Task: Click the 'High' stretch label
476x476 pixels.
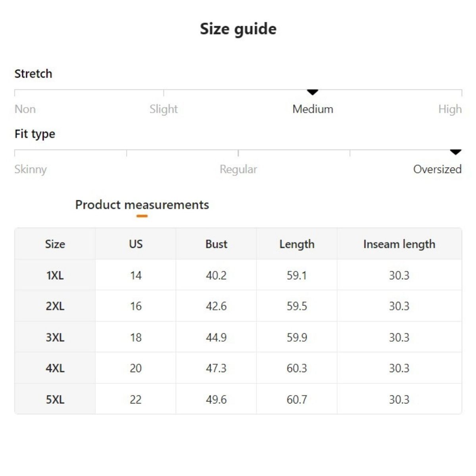Action: [x=450, y=109]
